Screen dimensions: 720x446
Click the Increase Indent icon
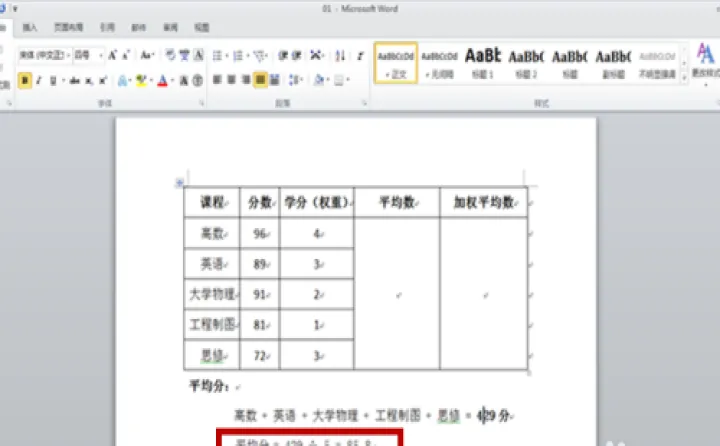pyautogui.click(x=297, y=56)
